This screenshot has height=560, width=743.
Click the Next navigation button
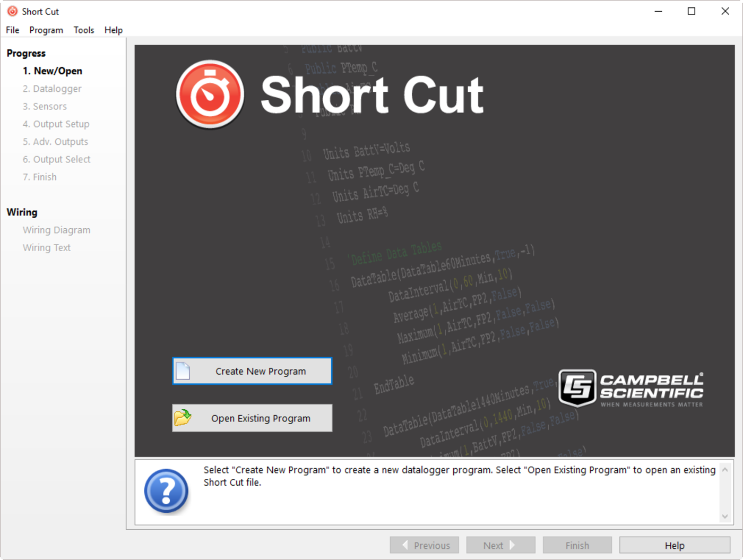tap(501, 545)
